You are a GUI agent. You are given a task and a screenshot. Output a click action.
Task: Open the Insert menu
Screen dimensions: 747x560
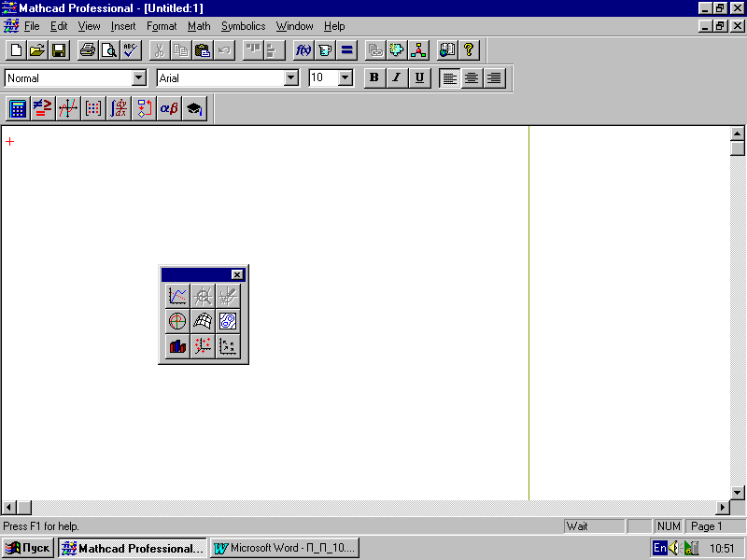click(x=123, y=26)
